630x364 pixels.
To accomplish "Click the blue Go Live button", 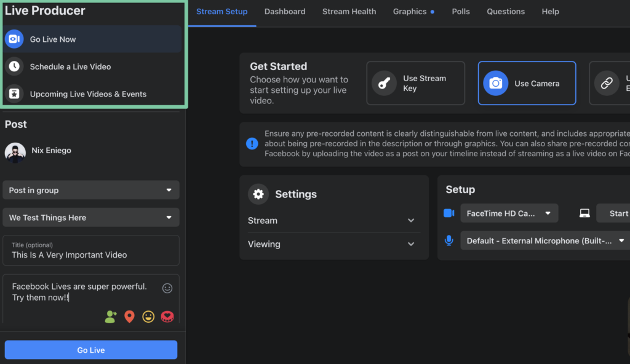I will [x=91, y=349].
